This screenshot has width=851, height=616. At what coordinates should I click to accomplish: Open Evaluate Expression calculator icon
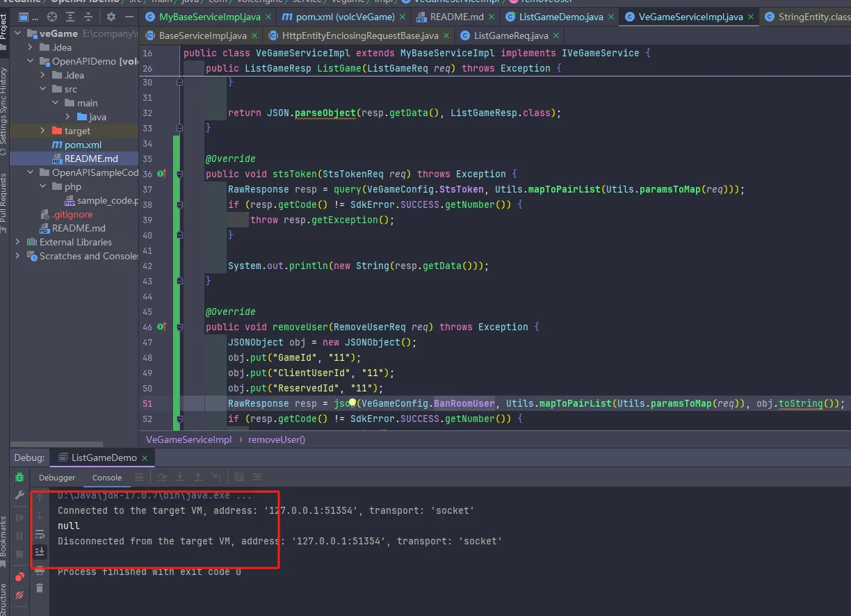click(x=239, y=478)
